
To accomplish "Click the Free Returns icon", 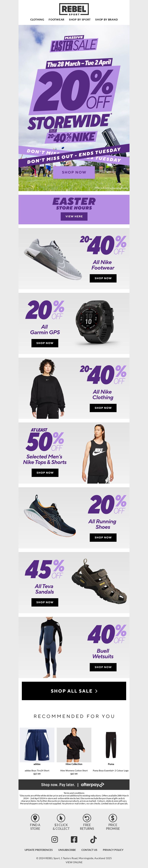I will [x=87, y=818].
